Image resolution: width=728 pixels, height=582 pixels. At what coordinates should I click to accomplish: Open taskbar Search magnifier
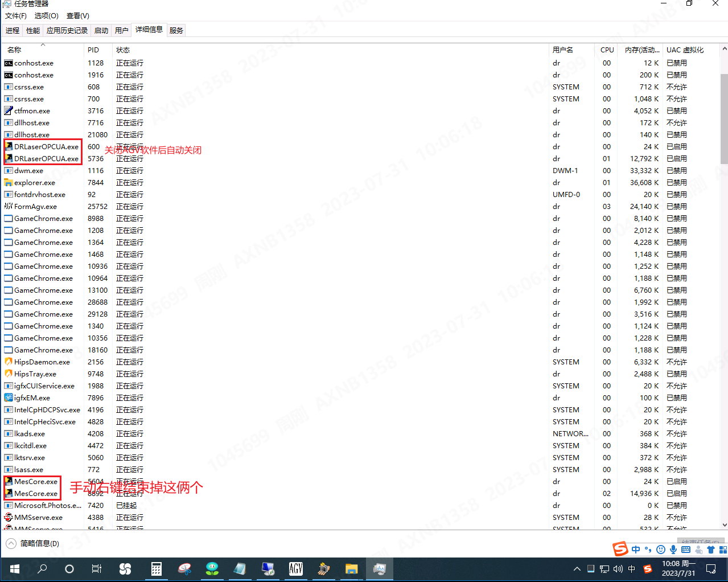42,568
